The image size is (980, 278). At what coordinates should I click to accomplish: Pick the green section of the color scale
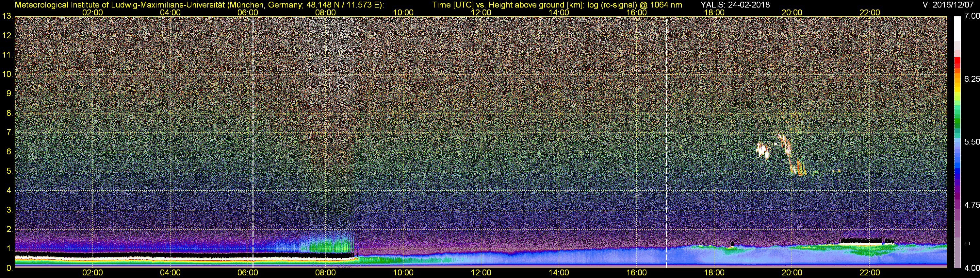(957, 123)
